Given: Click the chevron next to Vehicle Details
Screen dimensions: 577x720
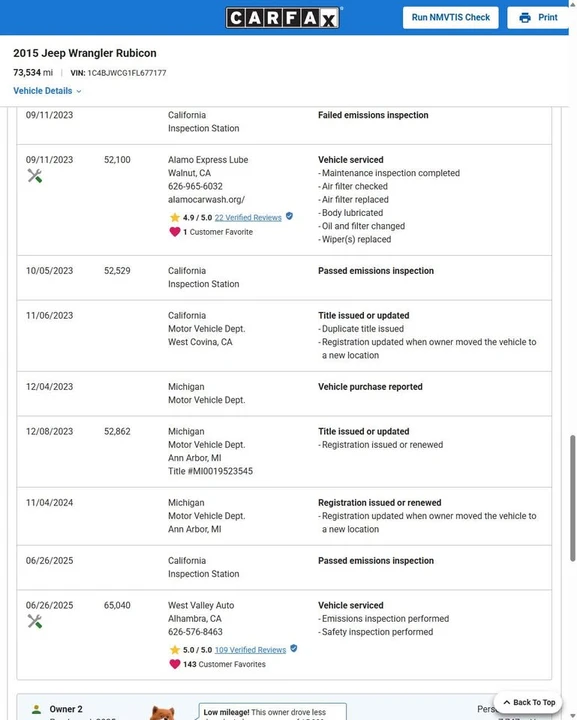Looking at the screenshot, I should coord(79,91).
